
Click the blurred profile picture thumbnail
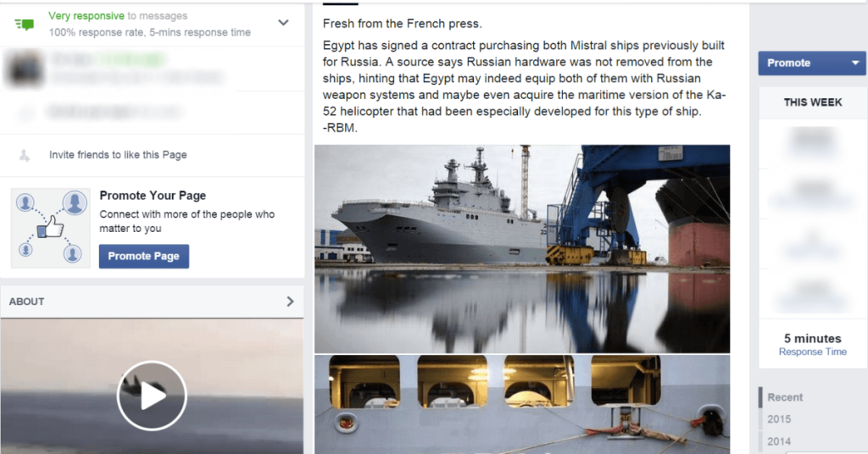pyautogui.click(x=24, y=69)
